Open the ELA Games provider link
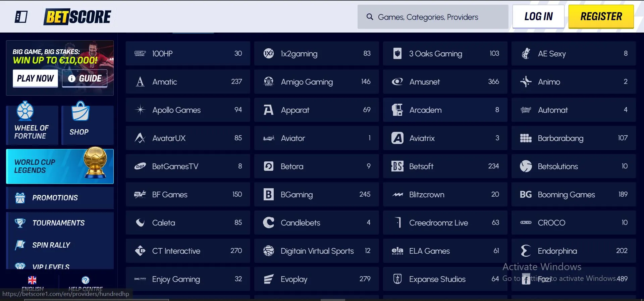 pos(445,251)
